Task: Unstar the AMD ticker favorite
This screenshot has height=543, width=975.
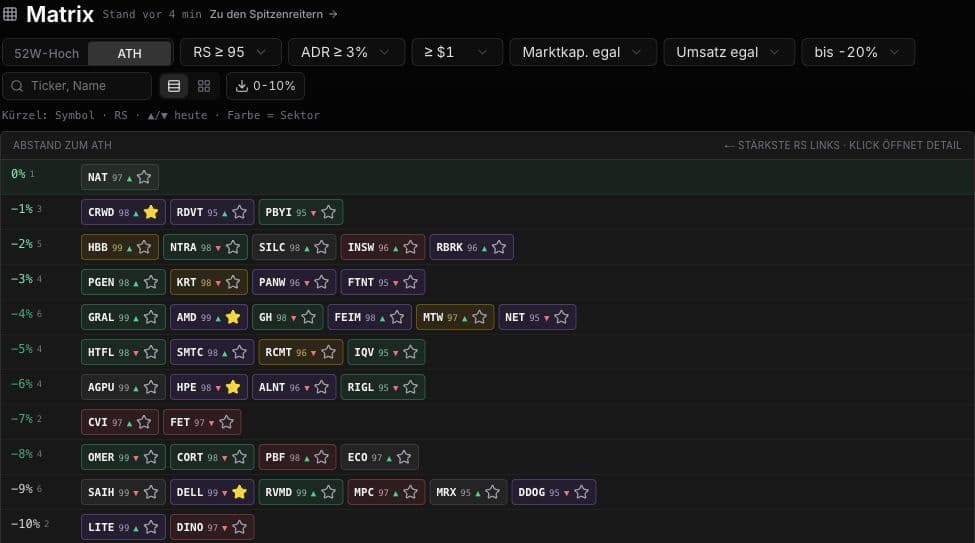Action: tap(233, 317)
